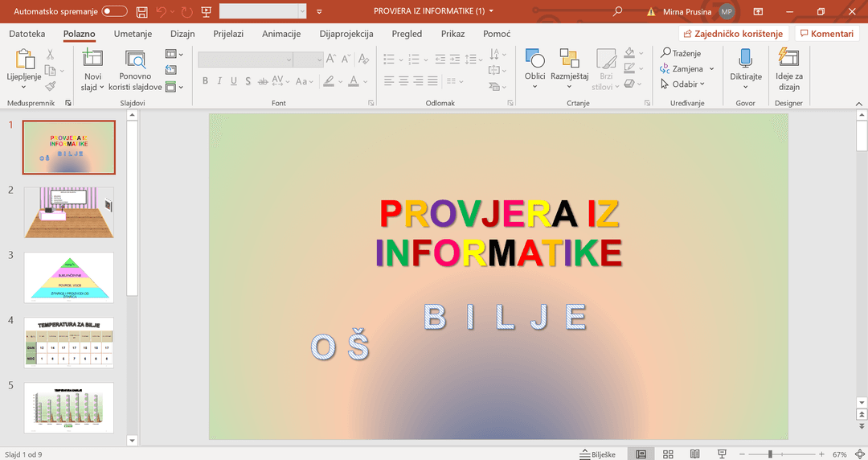Start slideshow from the status bar icon
The height and width of the screenshot is (460, 868).
pyautogui.click(x=722, y=454)
